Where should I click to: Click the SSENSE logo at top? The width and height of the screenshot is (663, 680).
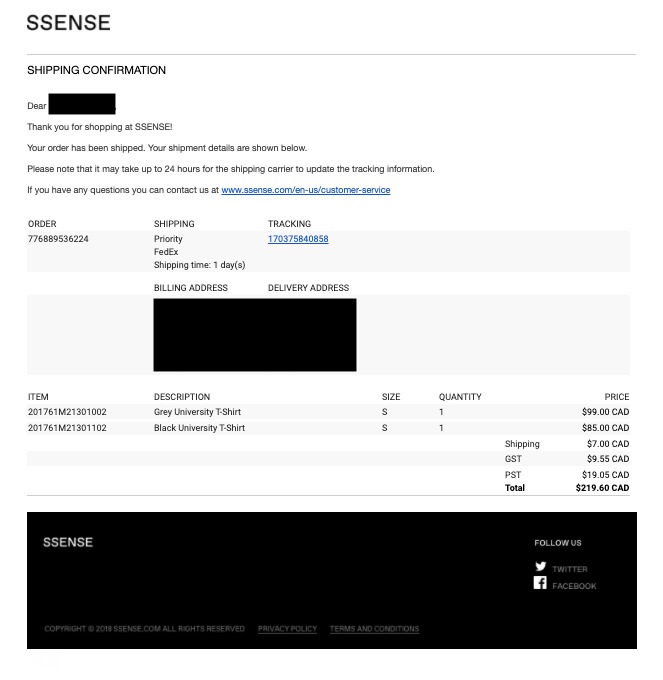coord(68,23)
